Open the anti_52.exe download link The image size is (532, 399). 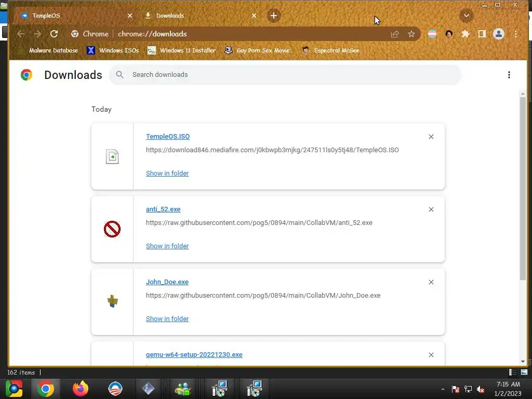(x=163, y=209)
